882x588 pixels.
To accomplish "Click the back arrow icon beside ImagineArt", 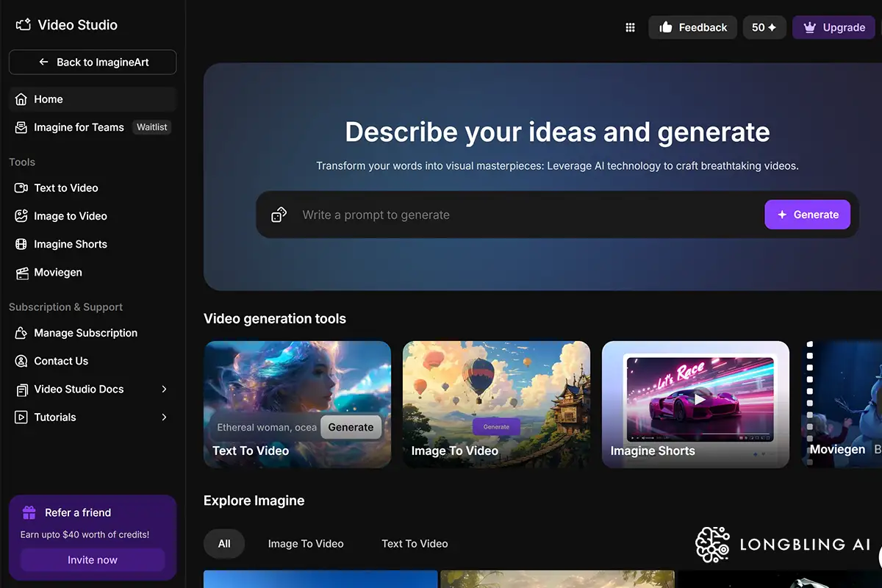I will point(43,62).
